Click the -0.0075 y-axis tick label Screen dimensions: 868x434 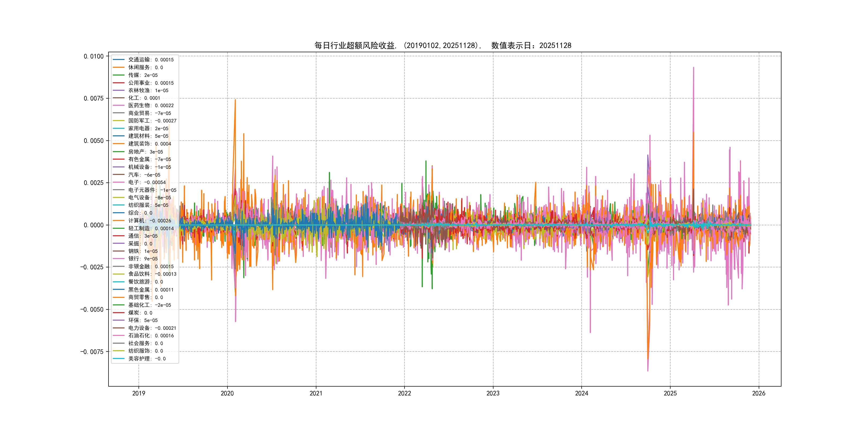pyautogui.click(x=92, y=352)
